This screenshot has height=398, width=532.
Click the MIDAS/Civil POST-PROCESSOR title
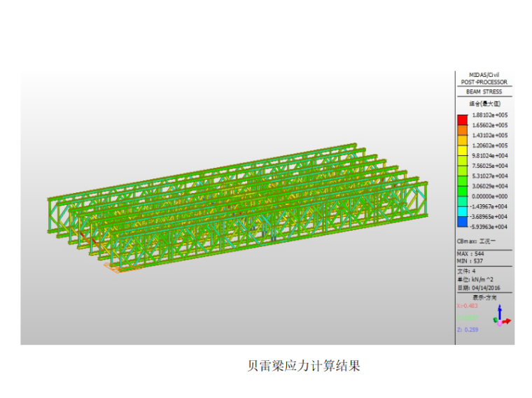click(x=484, y=78)
